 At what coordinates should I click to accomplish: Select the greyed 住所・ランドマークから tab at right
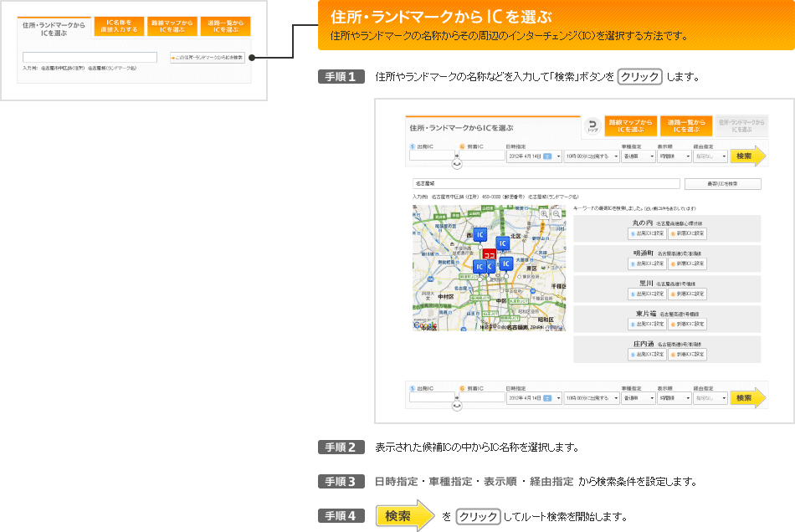741,126
